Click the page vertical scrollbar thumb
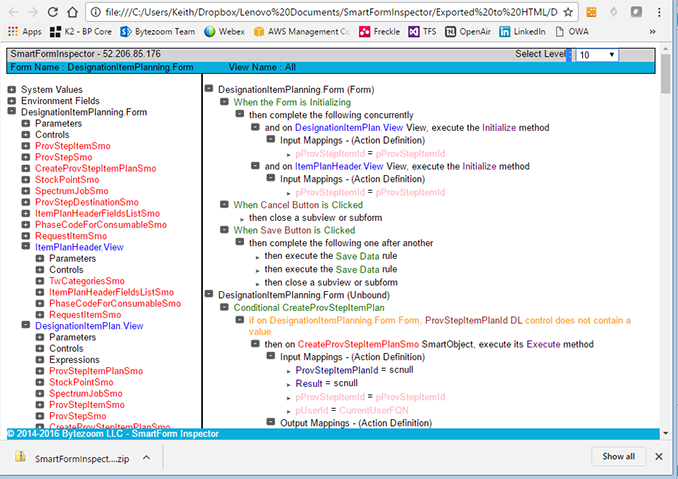The height and width of the screenshot is (479, 678). [665, 73]
